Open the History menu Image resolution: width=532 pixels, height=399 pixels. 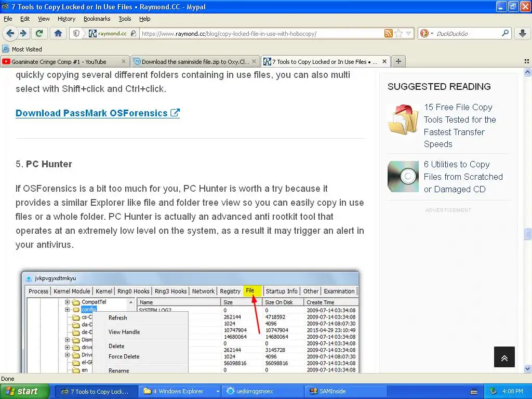tap(66, 19)
